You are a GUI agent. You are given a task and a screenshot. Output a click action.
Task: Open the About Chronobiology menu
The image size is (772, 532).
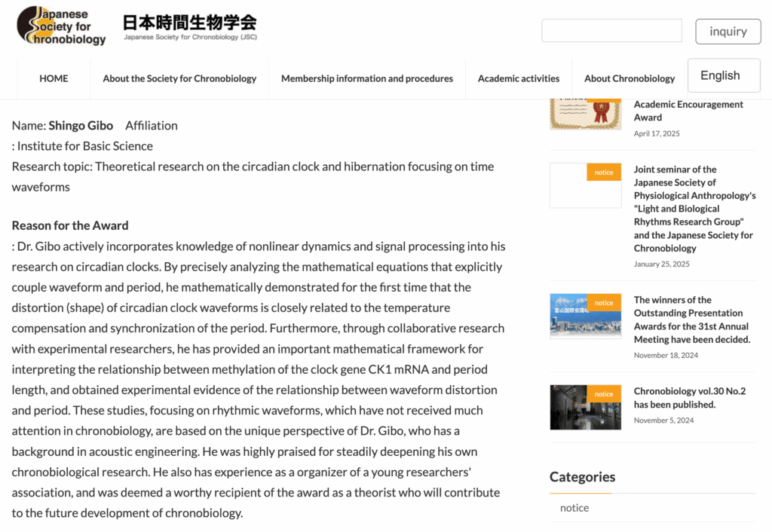coord(629,78)
